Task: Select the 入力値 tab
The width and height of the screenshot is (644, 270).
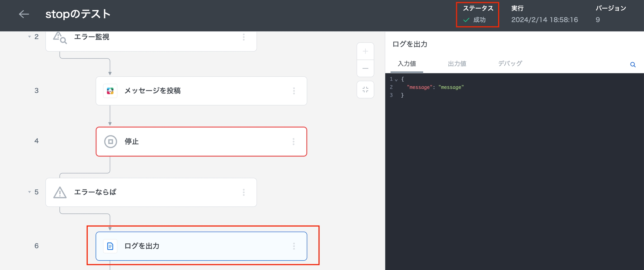Action: (407, 64)
